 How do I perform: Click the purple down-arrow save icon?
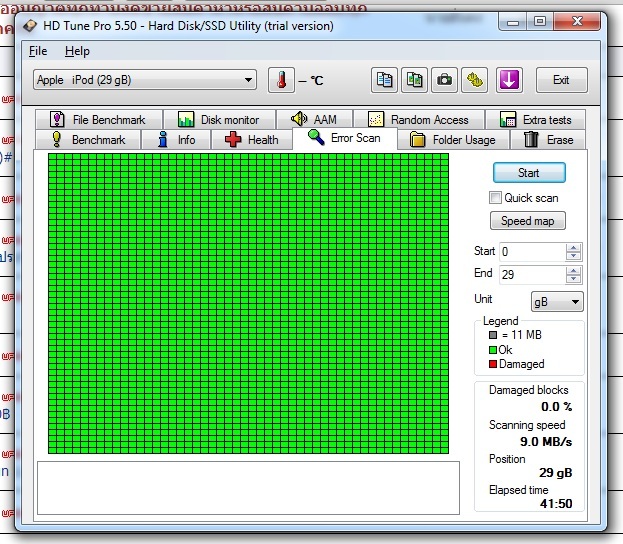click(510, 80)
